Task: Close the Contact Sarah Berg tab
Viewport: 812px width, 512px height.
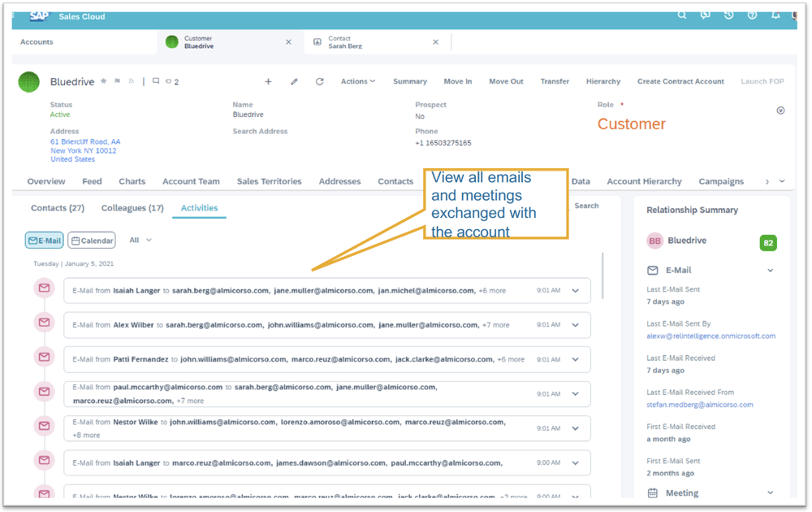Action: [435, 42]
